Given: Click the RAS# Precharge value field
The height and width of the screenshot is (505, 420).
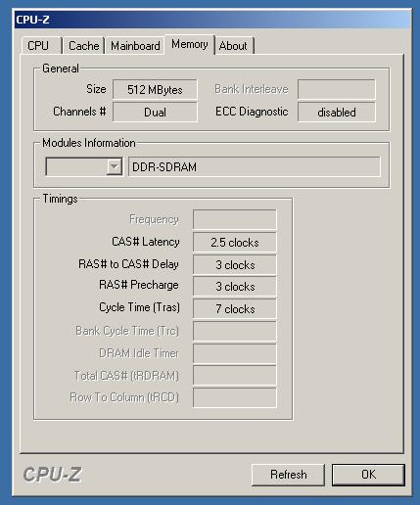Looking at the screenshot, I should click(x=235, y=286).
